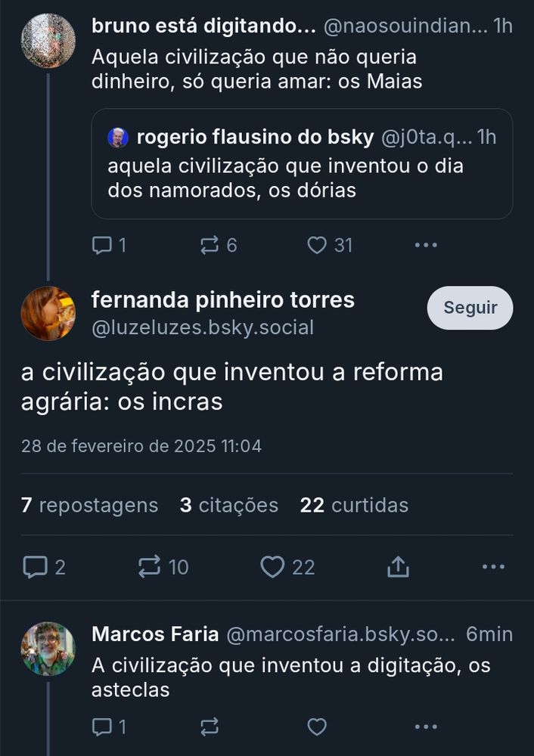Image resolution: width=534 pixels, height=756 pixels.
Task: Like Marcos Faria's comment
Action: (317, 727)
